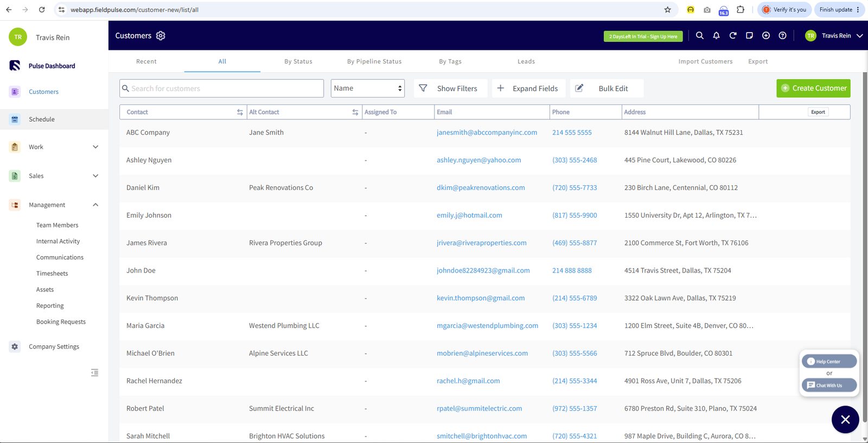Click the Create Customer button
This screenshot has height=443, width=868.
(813, 88)
